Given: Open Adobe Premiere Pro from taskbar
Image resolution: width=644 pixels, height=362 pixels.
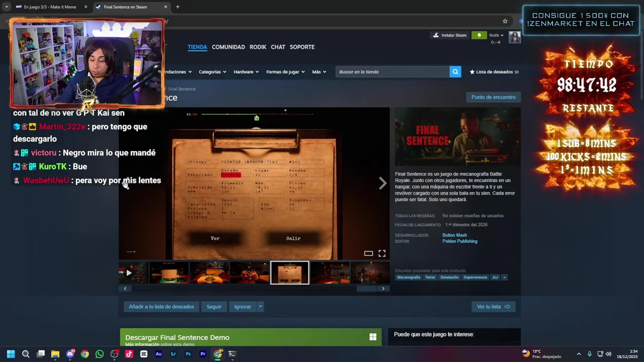Looking at the screenshot, I should (x=203, y=354).
